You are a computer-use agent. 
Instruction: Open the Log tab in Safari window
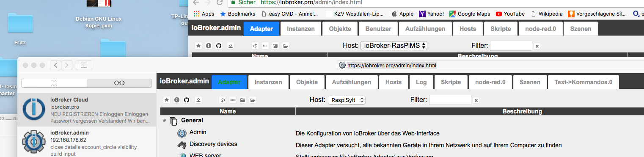click(x=421, y=82)
